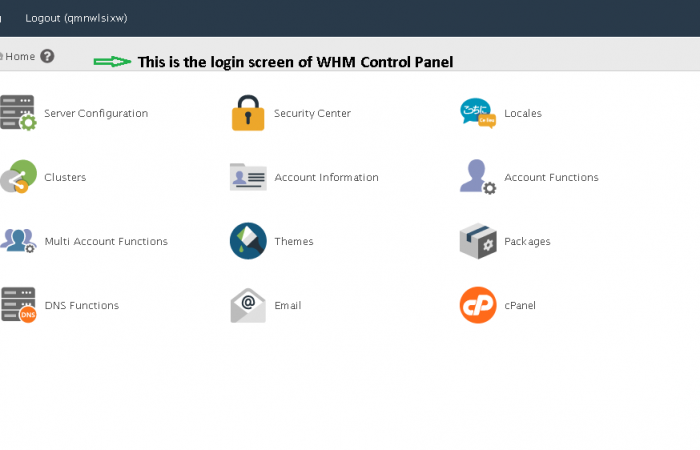Click the Themes paintbrush icon

tap(248, 241)
